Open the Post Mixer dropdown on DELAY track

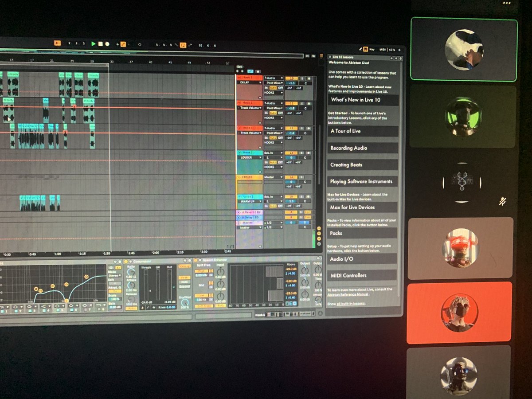[274, 83]
